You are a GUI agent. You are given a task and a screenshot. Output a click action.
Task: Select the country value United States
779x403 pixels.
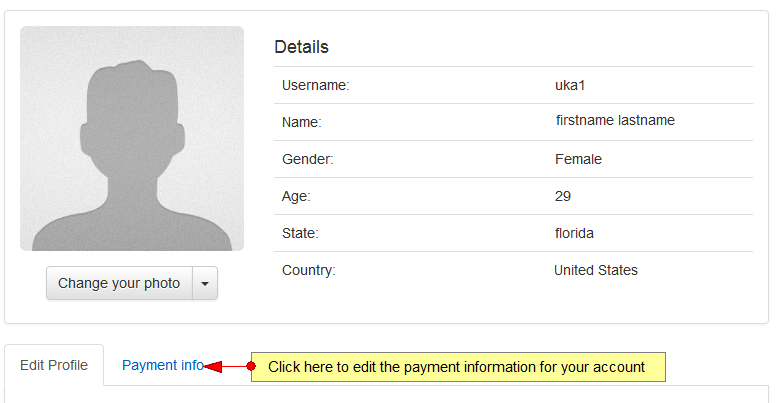(x=596, y=270)
